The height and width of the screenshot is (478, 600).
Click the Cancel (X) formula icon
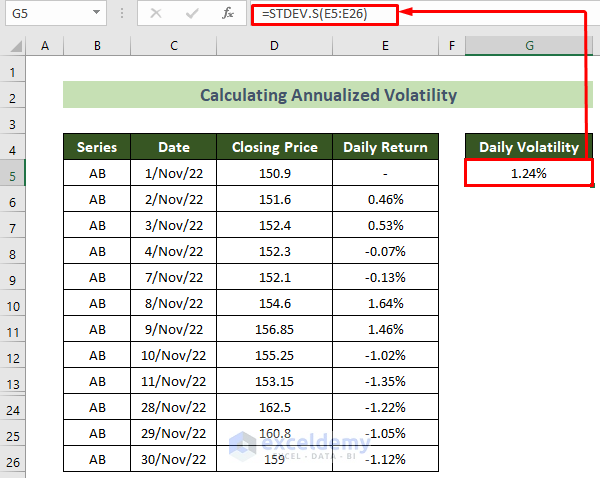[156, 14]
